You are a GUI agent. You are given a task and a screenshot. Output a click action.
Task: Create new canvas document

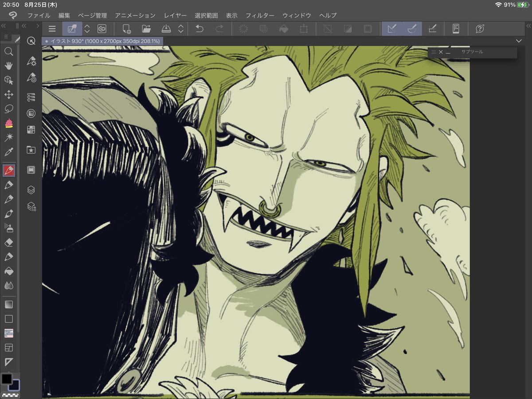pyautogui.click(x=126, y=29)
